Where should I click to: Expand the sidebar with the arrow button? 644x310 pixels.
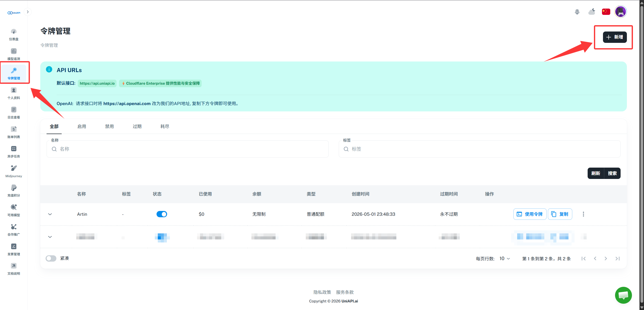pos(28,12)
